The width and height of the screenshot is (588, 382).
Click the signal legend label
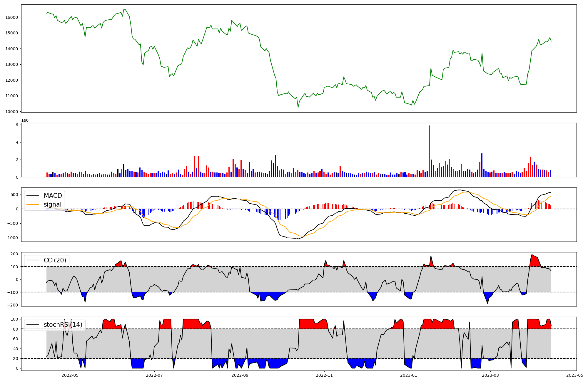(53, 205)
